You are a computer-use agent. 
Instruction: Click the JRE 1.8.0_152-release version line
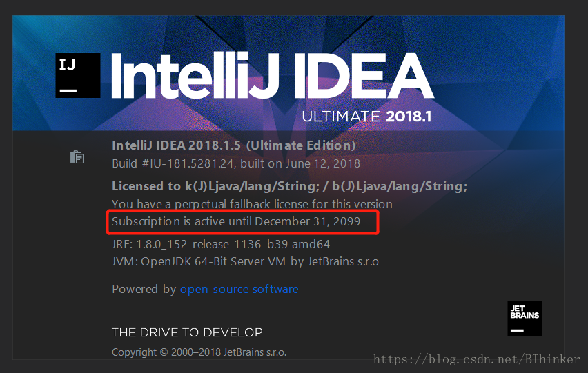tap(221, 244)
